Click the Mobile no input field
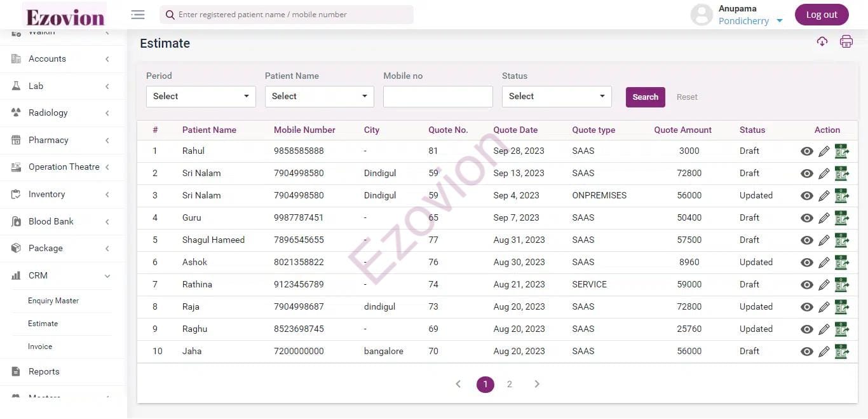 (x=438, y=97)
